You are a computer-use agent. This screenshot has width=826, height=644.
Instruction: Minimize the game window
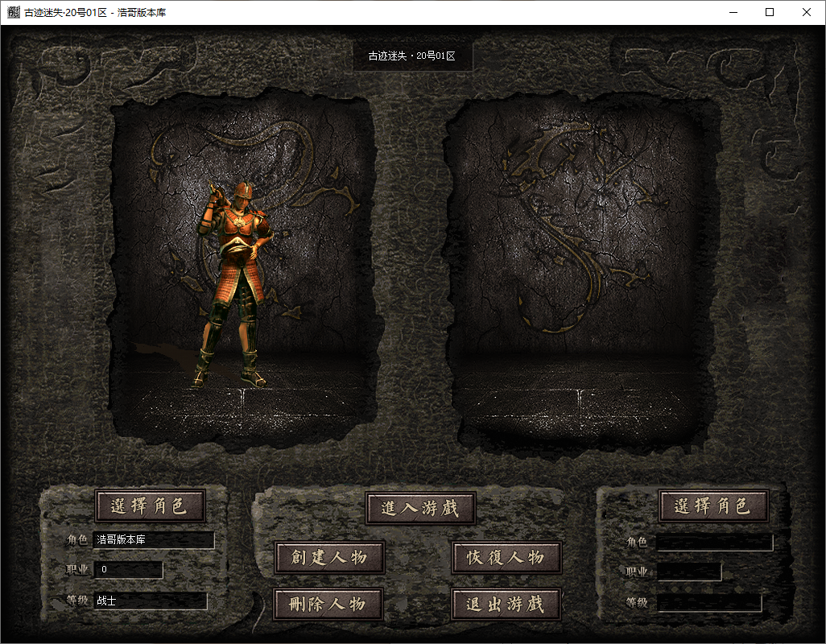click(x=733, y=12)
